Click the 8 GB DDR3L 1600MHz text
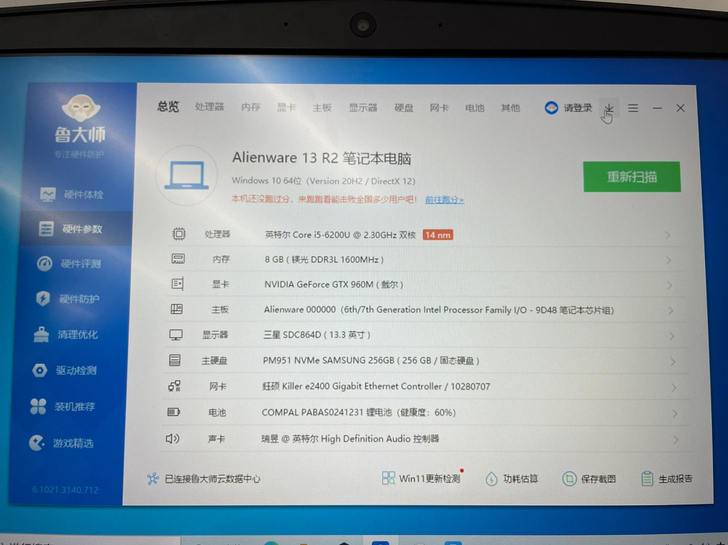Image resolution: width=728 pixels, height=545 pixels. point(324,259)
